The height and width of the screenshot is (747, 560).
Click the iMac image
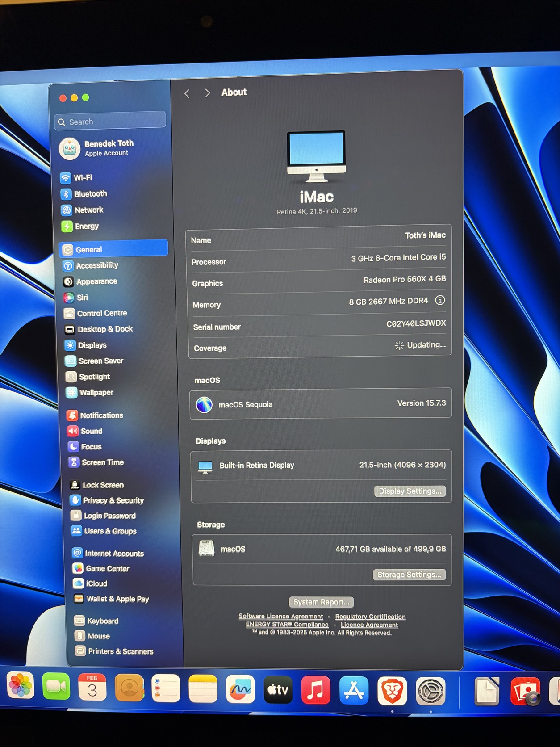click(x=316, y=156)
